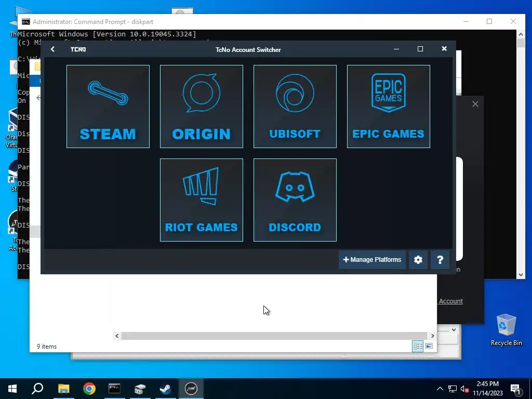Open File Explorer from taskbar
This screenshot has height=399, width=532.
pyautogui.click(x=63, y=389)
